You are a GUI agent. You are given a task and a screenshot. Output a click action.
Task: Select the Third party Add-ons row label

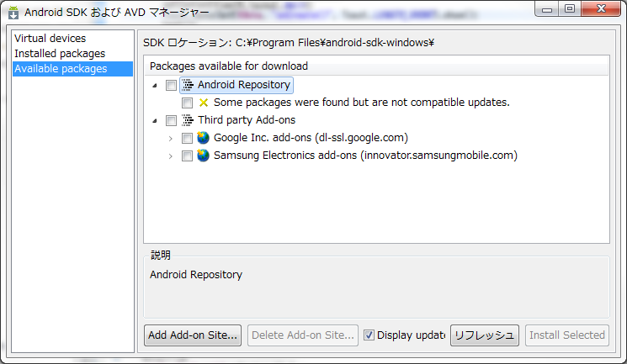[x=247, y=120]
